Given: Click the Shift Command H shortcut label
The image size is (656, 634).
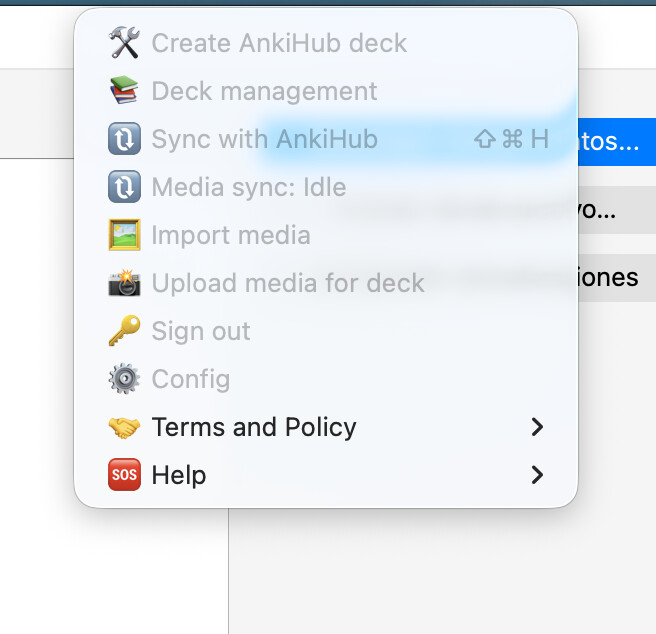Looking at the screenshot, I should coord(511,139).
